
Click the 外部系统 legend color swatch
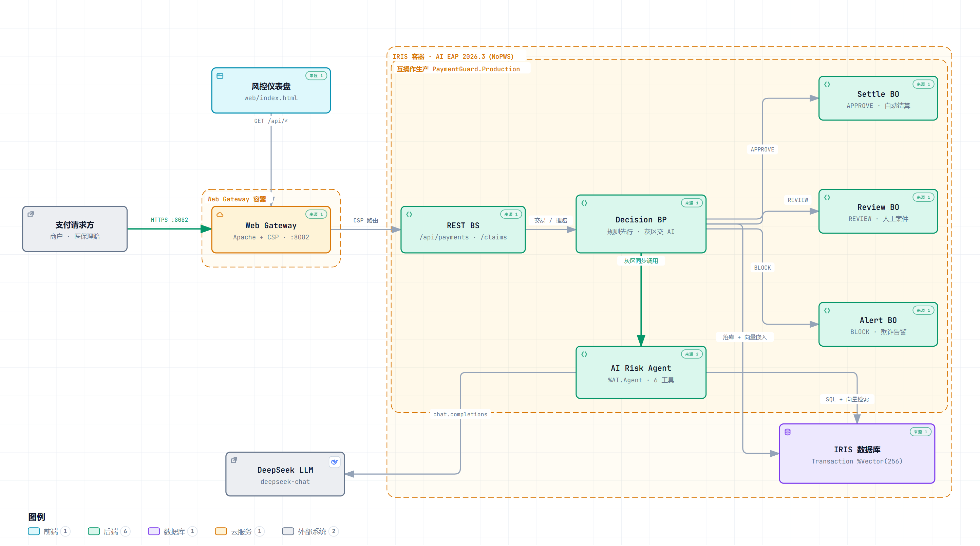pos(288,531)
